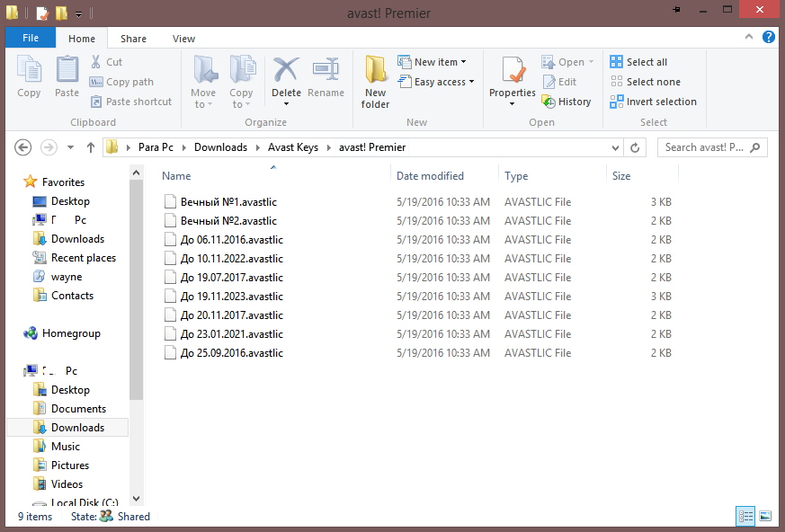Select file До 06.11.2016.avastlic
Viewport: 785px width, 532px height.
pyautogui.click(x=231, y=240)
